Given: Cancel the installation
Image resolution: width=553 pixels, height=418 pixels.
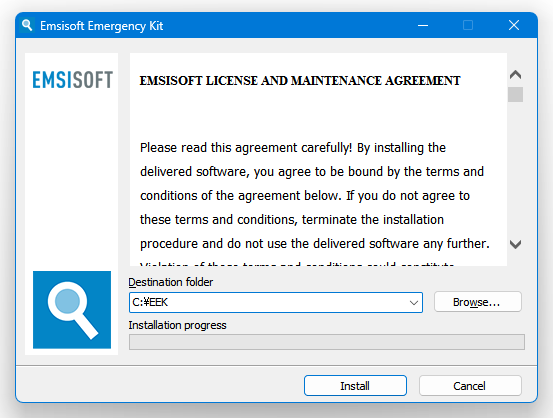Looking at the screenshot, I should point(470,386).
